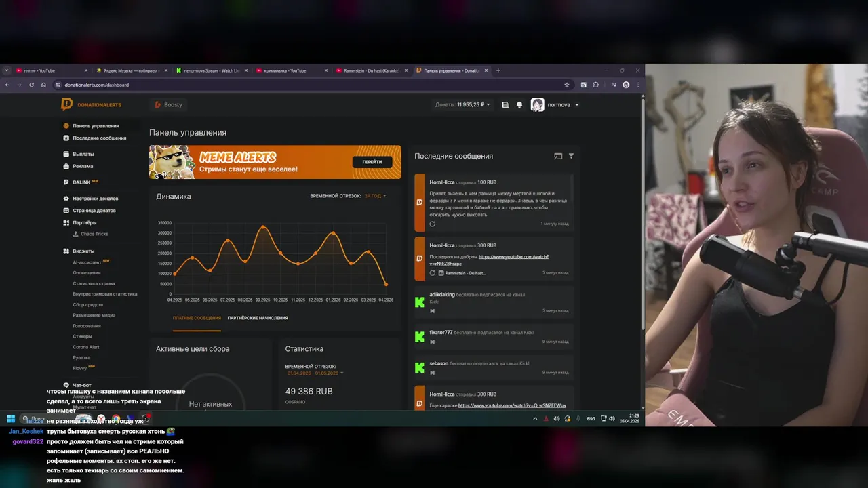Expand the normova account menu arrow

(577, 105)
